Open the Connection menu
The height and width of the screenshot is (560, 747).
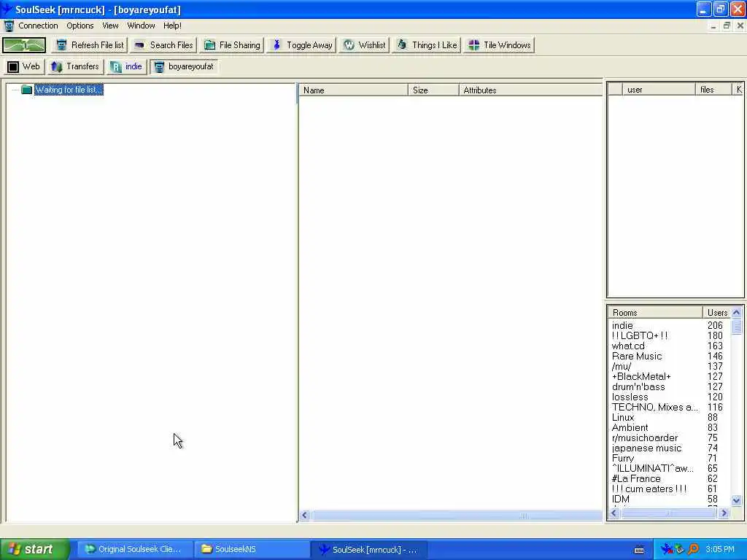tap(38, 26)
